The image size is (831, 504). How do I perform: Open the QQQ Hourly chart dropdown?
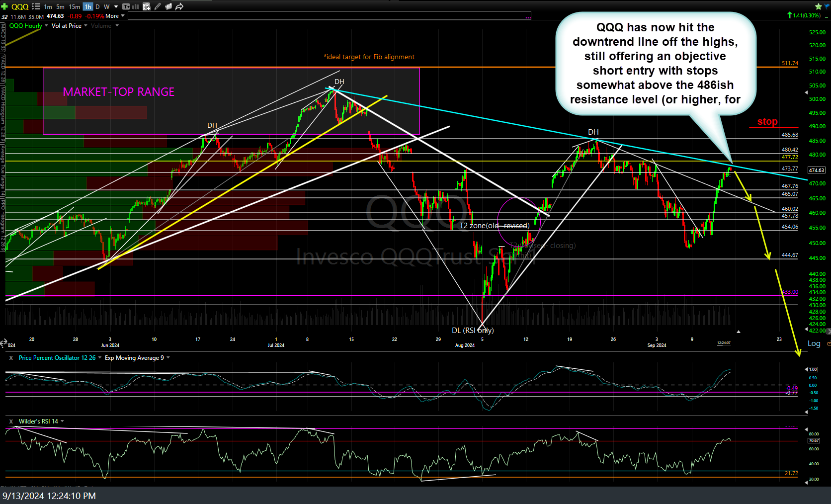point(46,25)
